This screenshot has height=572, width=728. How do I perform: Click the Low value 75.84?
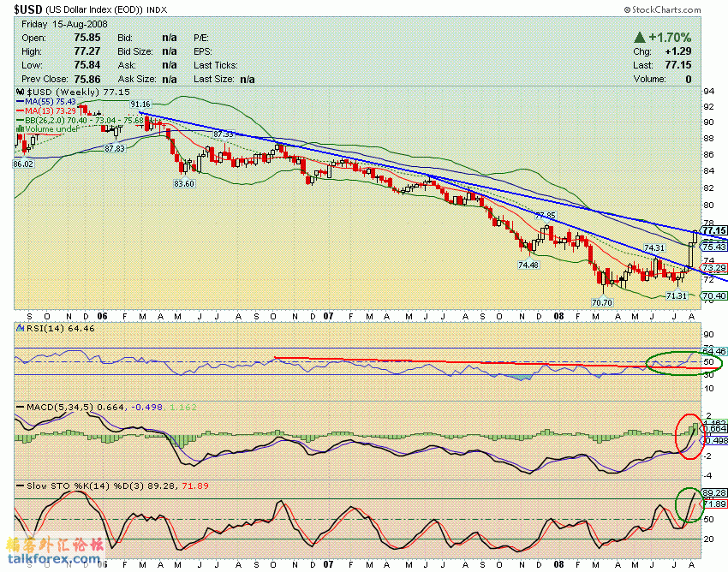[87, 65]
